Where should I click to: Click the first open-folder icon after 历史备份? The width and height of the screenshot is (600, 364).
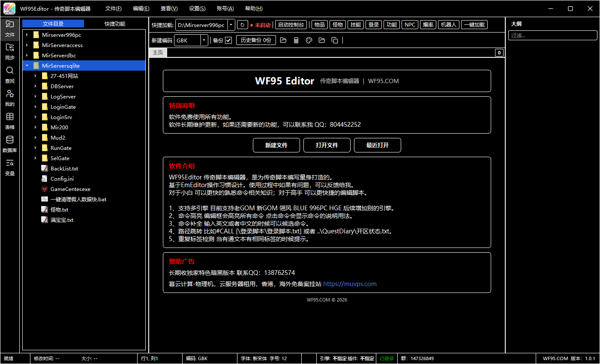point(283,40)
